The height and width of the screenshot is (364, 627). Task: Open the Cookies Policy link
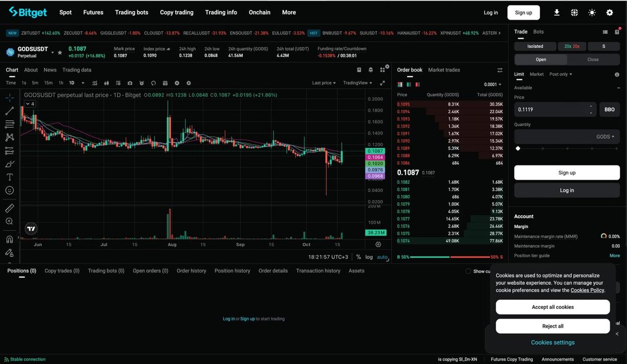587,290
